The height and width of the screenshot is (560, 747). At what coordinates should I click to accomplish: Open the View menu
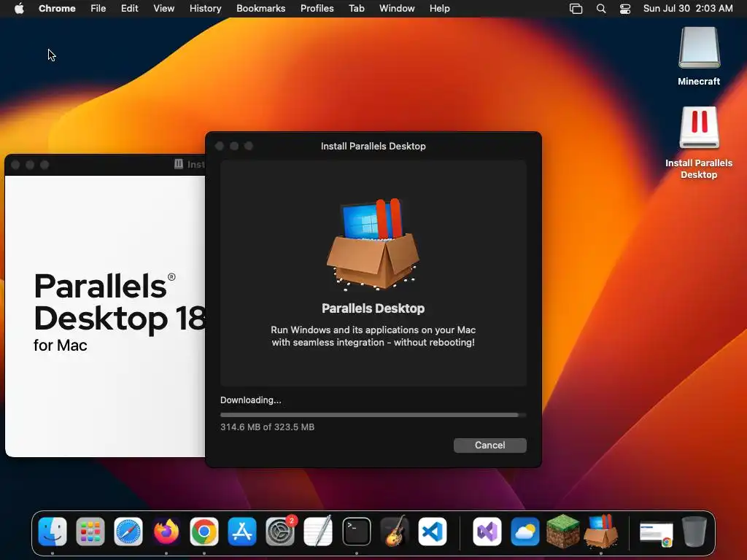point(163,9)
